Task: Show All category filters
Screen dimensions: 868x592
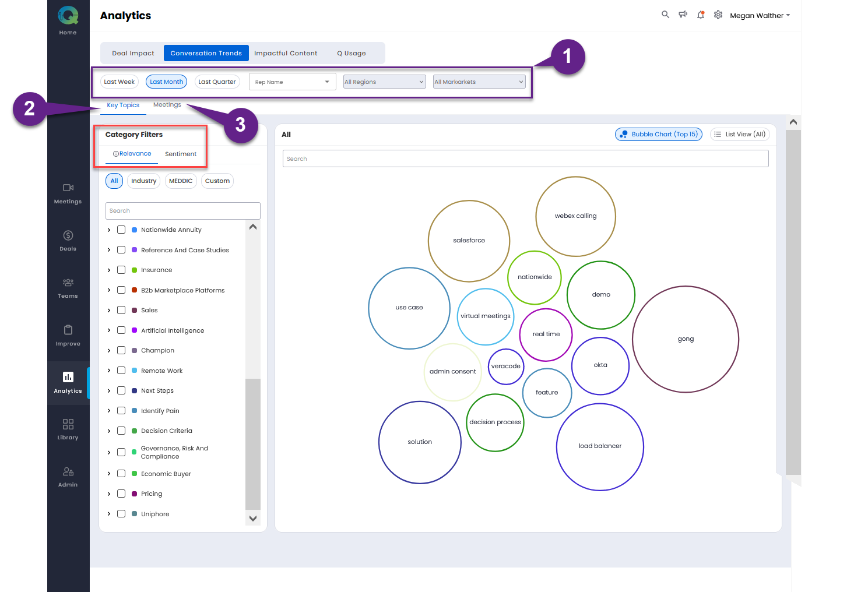Action: point(114,181)
